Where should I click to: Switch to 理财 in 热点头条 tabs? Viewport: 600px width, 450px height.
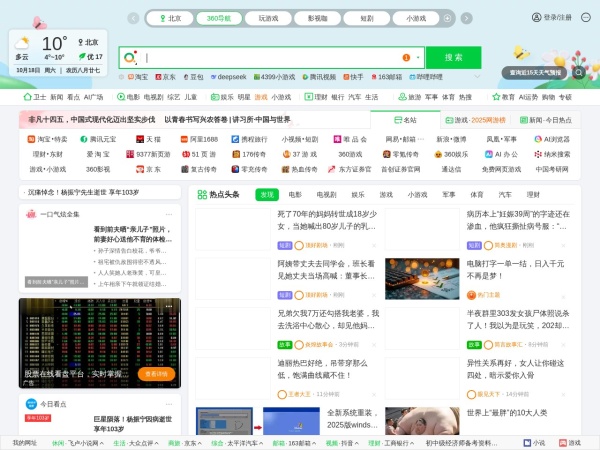(533, 195)
